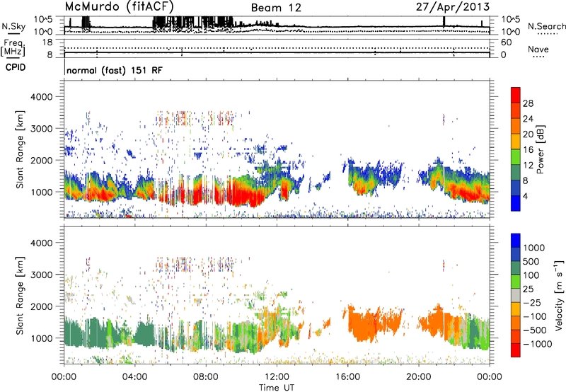Click the 16:00 time tick label
Image resolution: width=566 pixels, height=392 pixels.
point(347,377)
